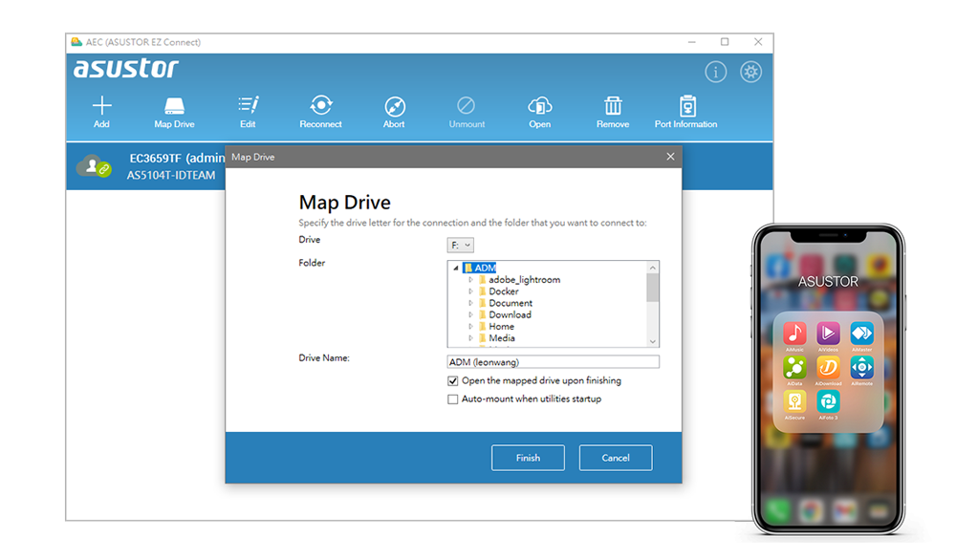Click folder list scrollbar down arrow

point(652,342)
